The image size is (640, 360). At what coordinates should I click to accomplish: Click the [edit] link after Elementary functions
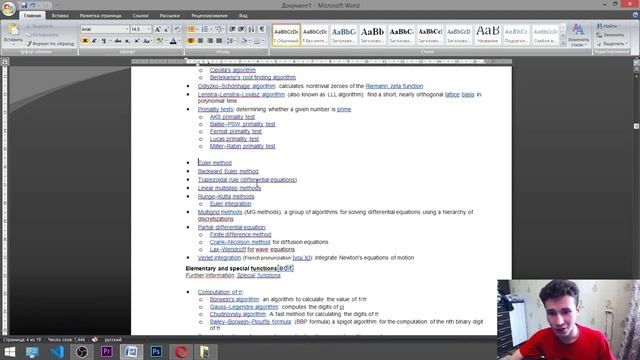[x=285, y=268]
